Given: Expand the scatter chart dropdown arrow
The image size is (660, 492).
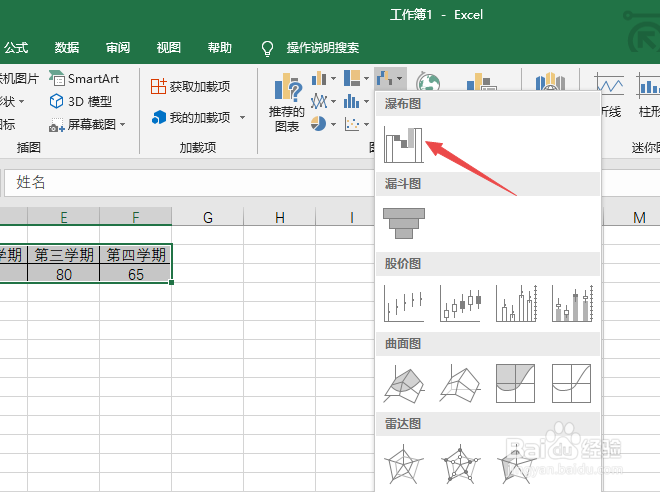Looking at the screenshot, I should pyautogui.click(x=366, y=124).
